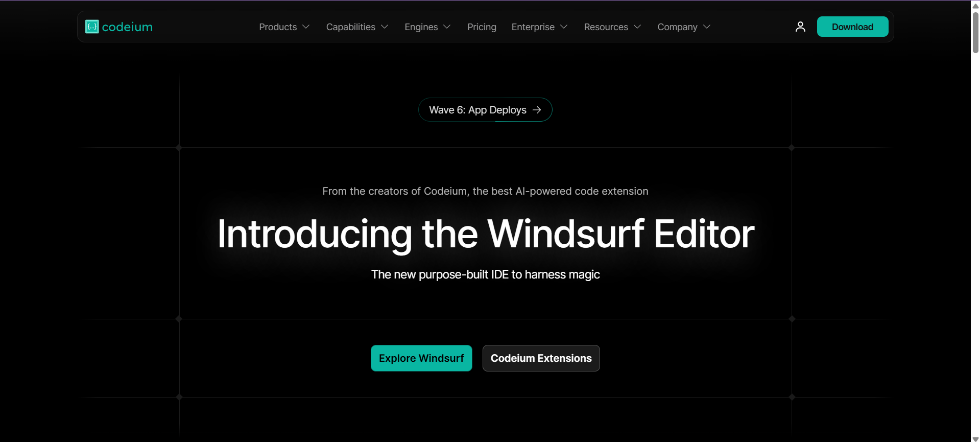This screenshot has width=980, height=442.
Task: Open the Products menu
Action: pyautogui.click(x=284, y=27)
